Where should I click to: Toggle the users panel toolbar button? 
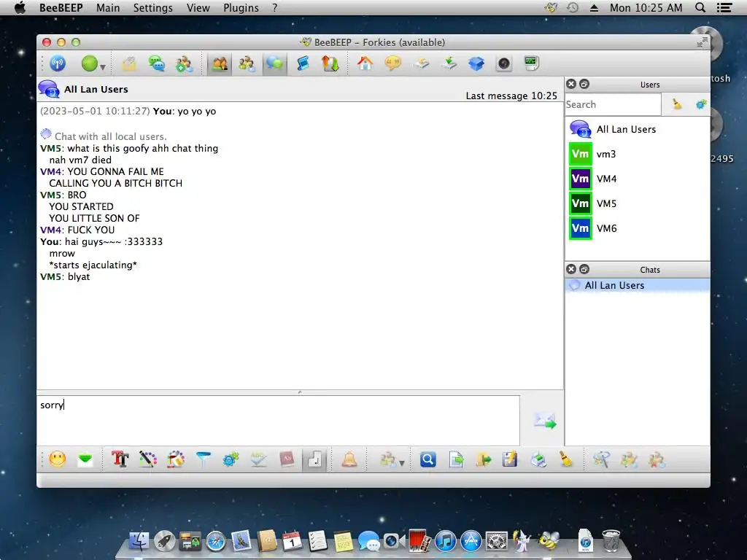220,64
